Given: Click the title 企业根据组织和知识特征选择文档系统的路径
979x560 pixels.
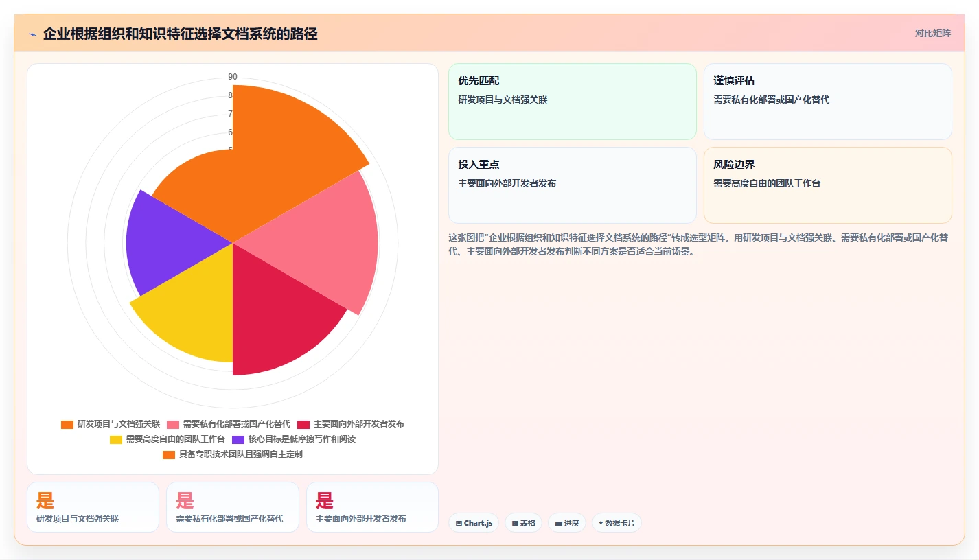Looking at the screenshot, I should click(x=180, y=34).
